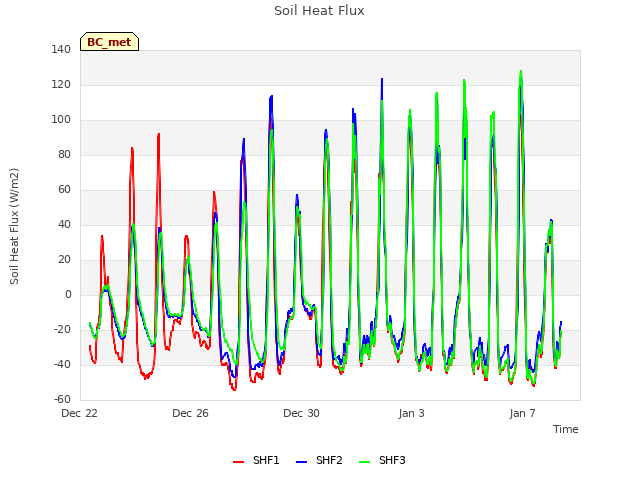
Task: Click the blue SHF2 legend color marker
Action: 302,462
